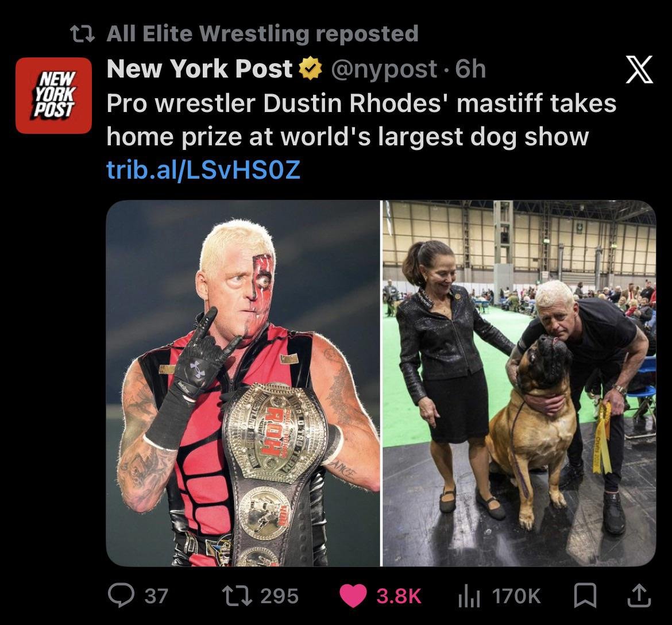View post analytics bar chart icon
Image resolution: width=672 pixels, height=625 pixels.
point(469,596)
